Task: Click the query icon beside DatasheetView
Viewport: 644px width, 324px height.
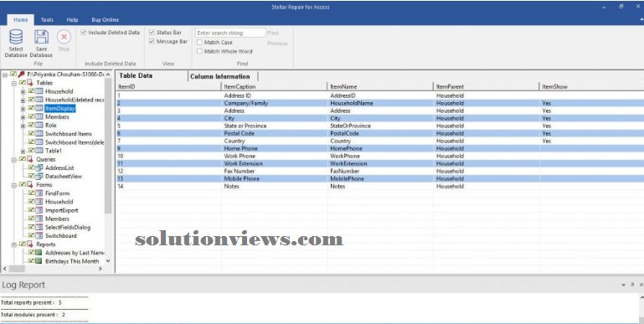Action: pos(39,176)
